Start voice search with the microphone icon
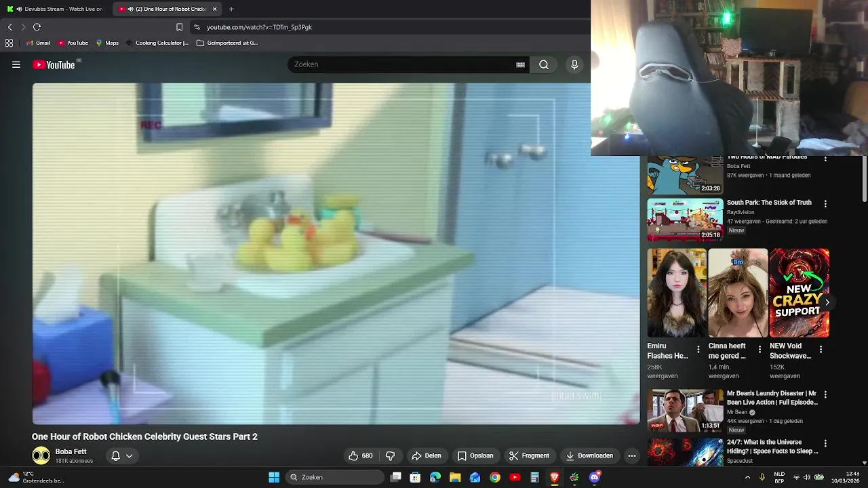The height and width of the screenshot is (488, 868). [574, 64]
